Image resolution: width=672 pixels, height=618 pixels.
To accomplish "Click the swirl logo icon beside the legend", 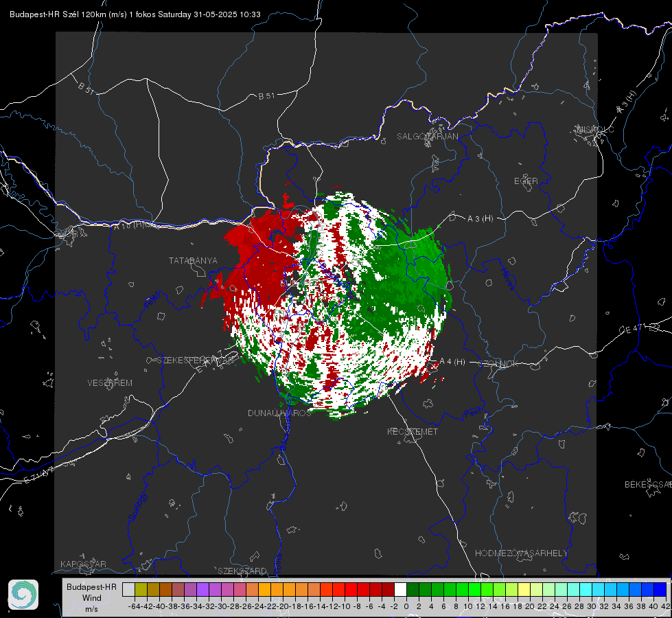I will [x=23, y=595].
